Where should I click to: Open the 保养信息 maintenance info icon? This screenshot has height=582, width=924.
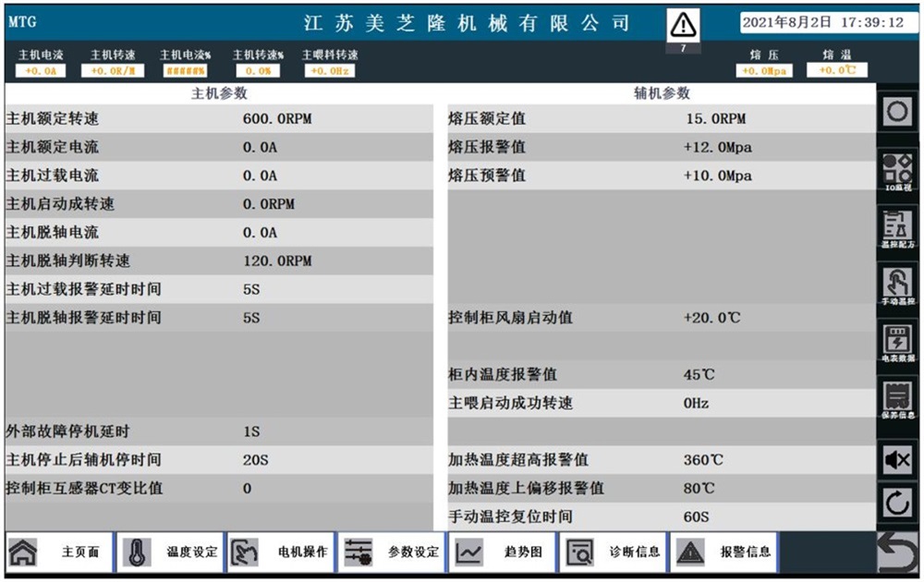(897, 402)
